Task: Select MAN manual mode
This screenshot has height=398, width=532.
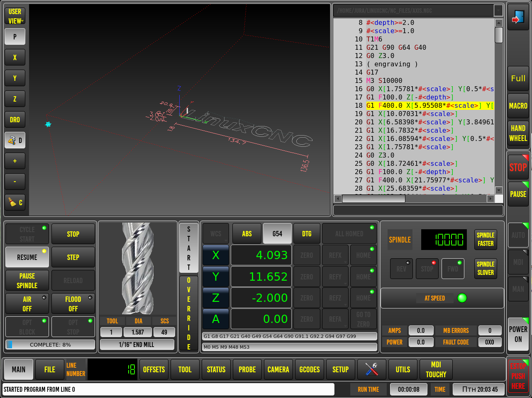Action: click(518, 289)
